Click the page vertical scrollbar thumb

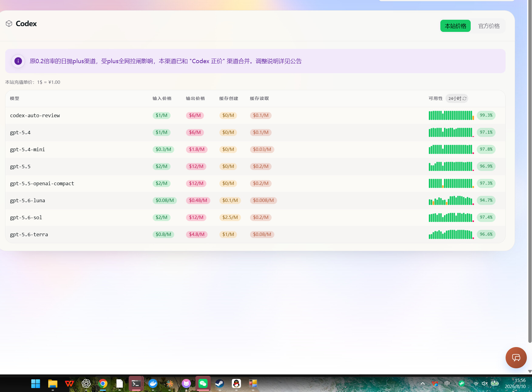(x=530, y=172)
